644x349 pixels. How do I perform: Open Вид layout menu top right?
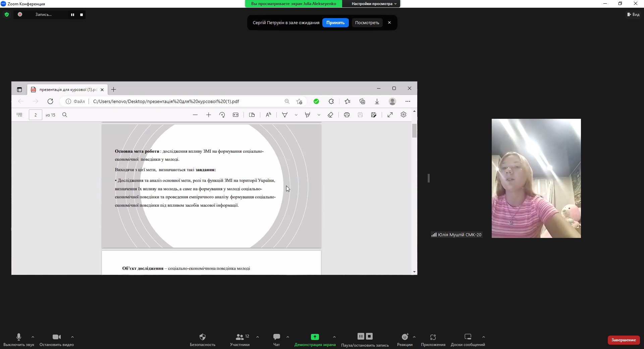click(x=634, y=14)
